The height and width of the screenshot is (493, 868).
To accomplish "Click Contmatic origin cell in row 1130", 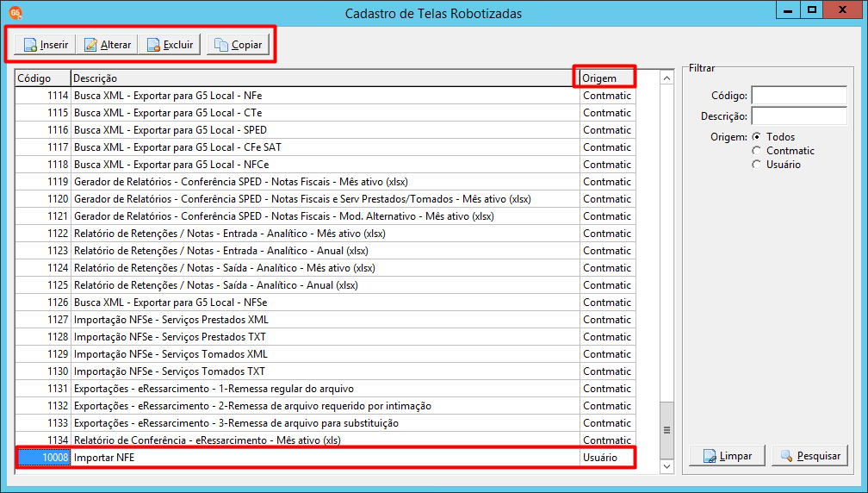I will click(608, 371).
